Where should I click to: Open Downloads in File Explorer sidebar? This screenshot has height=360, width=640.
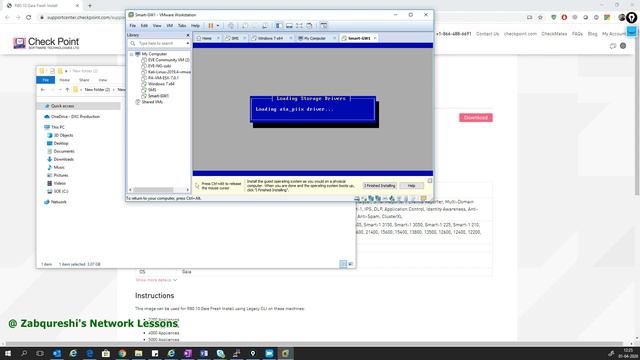pyautogui.click(x=64, y=160)
